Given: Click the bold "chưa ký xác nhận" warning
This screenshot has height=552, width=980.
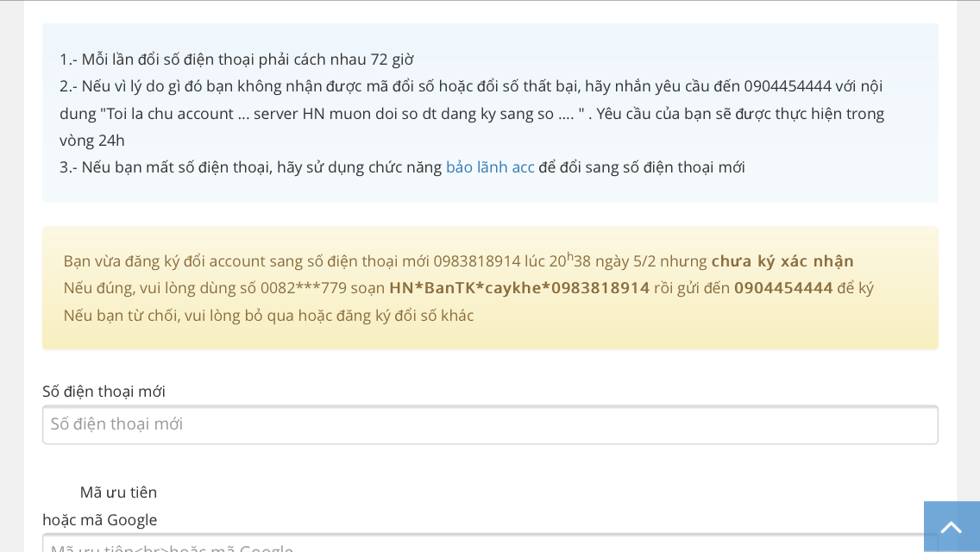Looking at the screenshot, I should pos(782,261).
